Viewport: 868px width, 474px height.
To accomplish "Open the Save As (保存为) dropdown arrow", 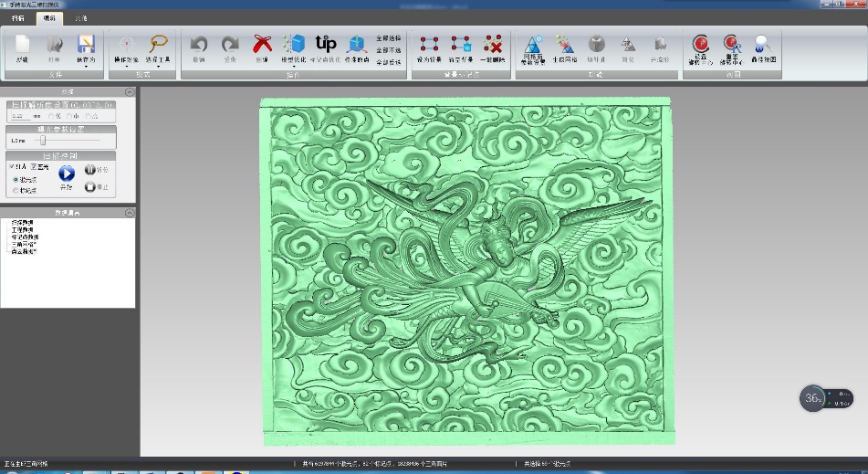I will click(86, 66).
